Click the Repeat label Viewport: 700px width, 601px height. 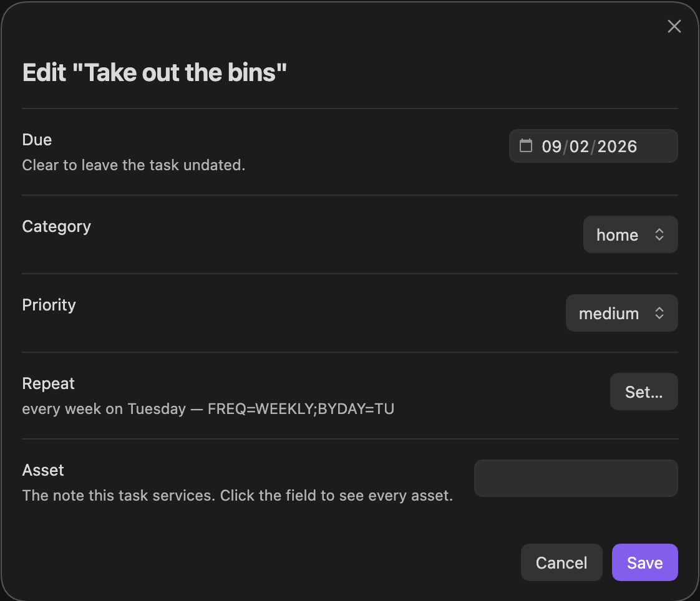[x=48, y=383]
